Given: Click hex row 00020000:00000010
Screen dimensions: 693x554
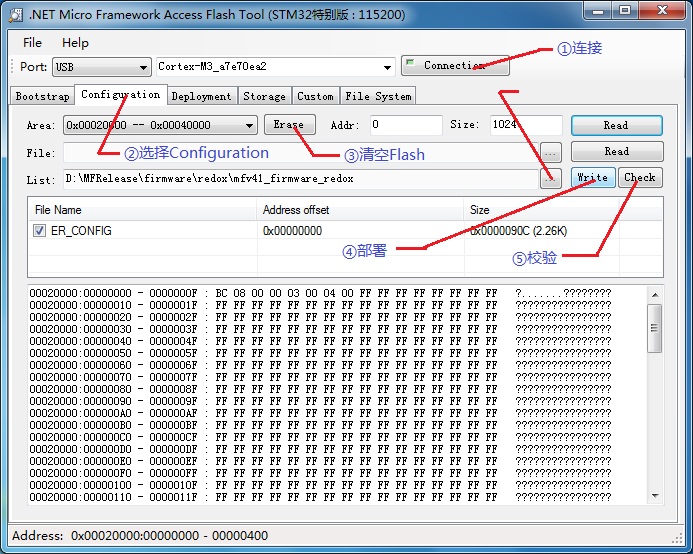Looking at the screenshot, I should pos(320,305).
